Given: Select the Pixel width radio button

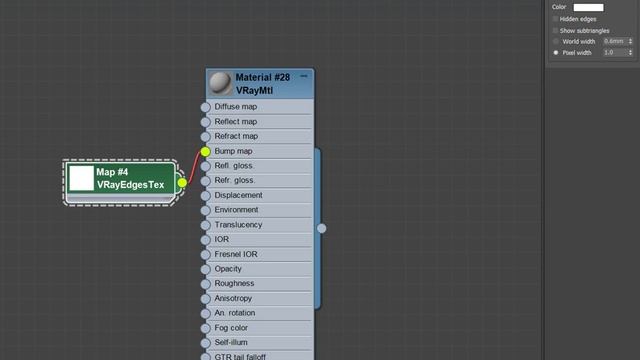Looking at the screenshot, I should tap(556, 53).
